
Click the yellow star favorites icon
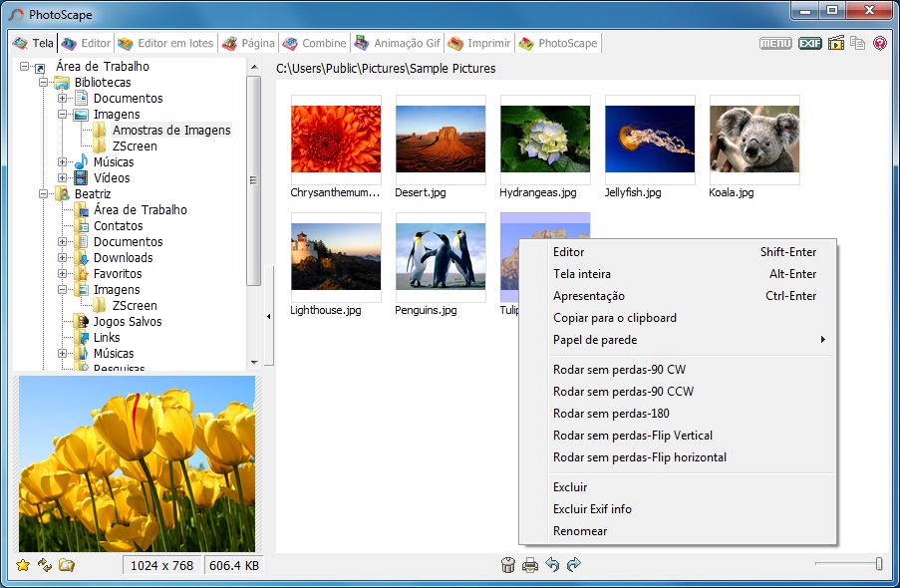[x=23, y=565]
